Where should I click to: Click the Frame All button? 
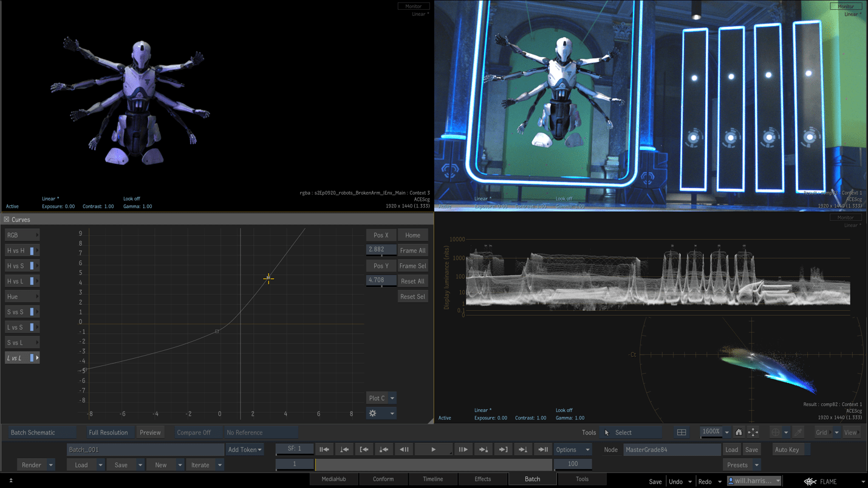pos(412,250)
